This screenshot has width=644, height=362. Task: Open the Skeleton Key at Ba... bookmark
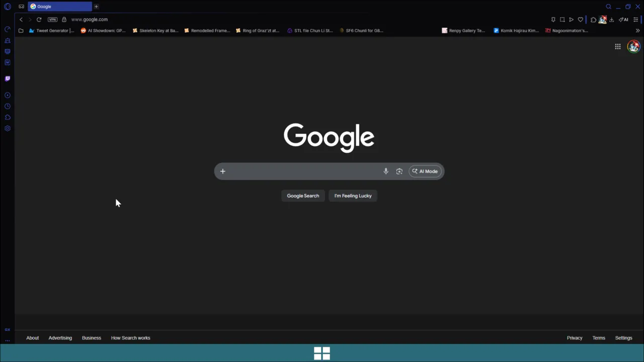155,31
